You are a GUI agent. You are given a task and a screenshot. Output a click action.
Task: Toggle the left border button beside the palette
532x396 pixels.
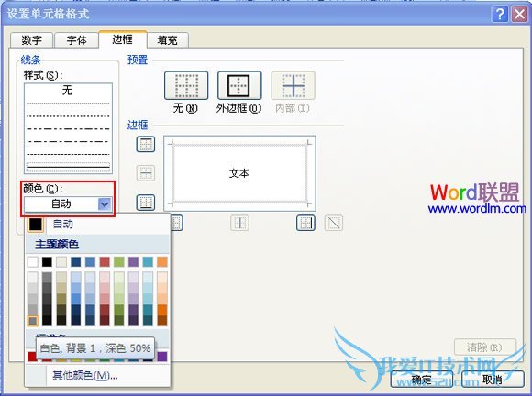[x=177, y=223]
